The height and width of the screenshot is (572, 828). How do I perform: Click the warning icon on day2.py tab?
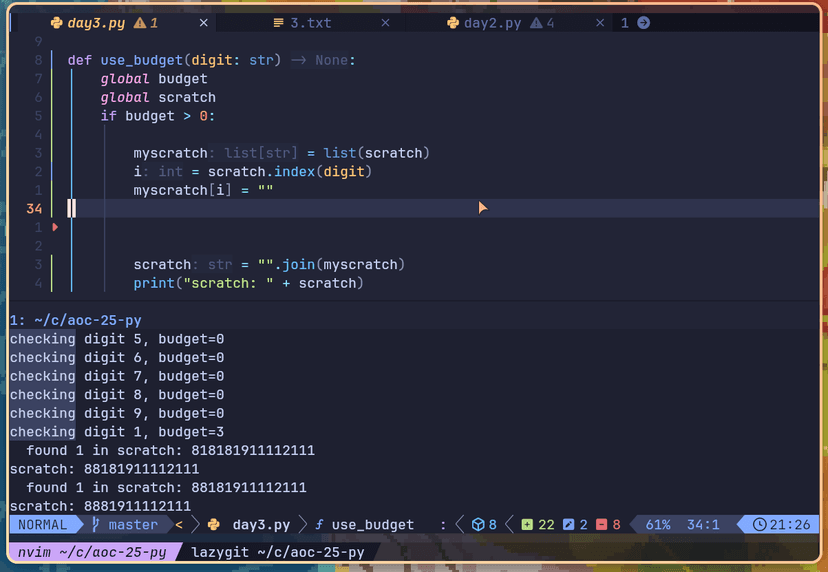(537, 23)
